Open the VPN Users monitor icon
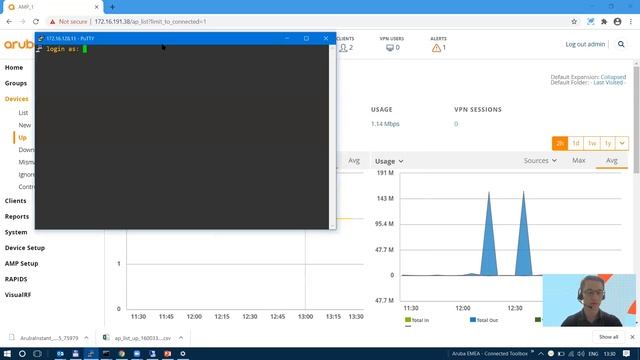 pos(390,48)
